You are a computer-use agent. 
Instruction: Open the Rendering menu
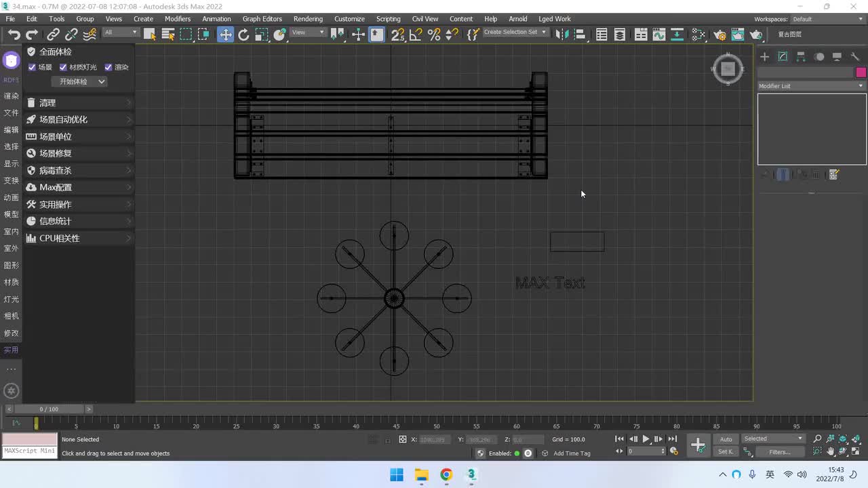[308, 19]
